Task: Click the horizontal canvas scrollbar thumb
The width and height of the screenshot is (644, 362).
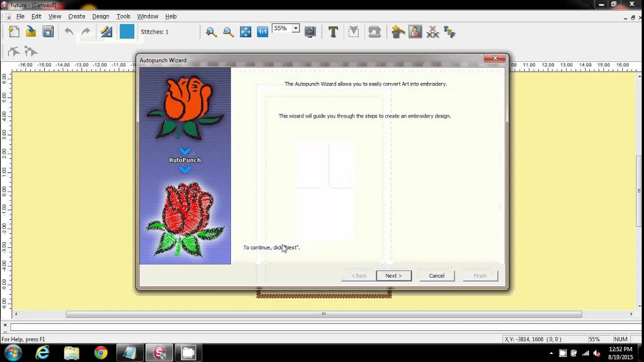Action: (x=324, y=314)
